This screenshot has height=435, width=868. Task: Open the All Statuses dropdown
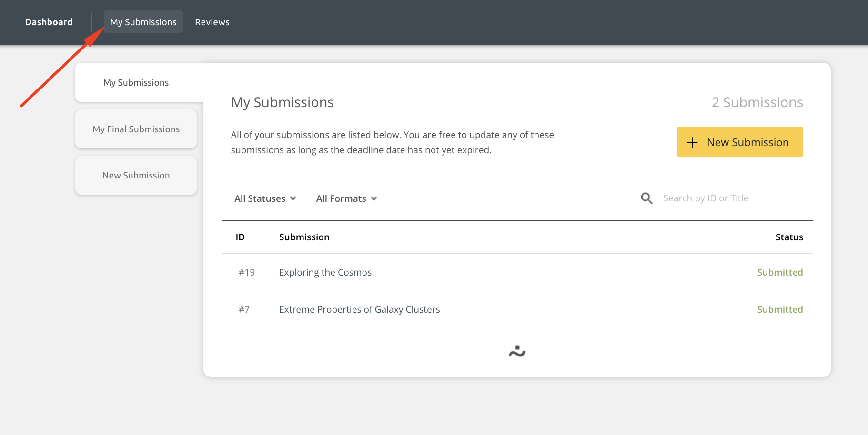[x=264, y=198]
